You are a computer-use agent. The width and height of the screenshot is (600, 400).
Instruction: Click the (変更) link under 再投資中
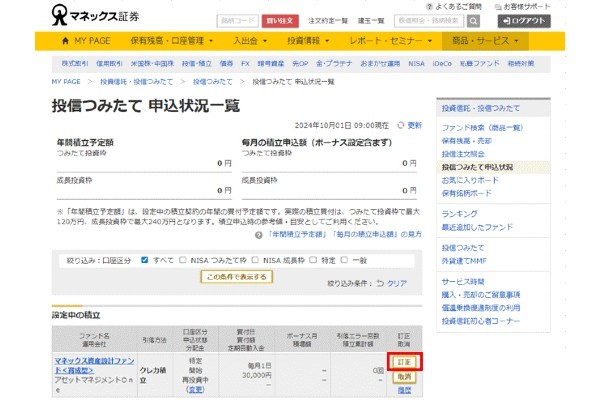click(195, 390)
